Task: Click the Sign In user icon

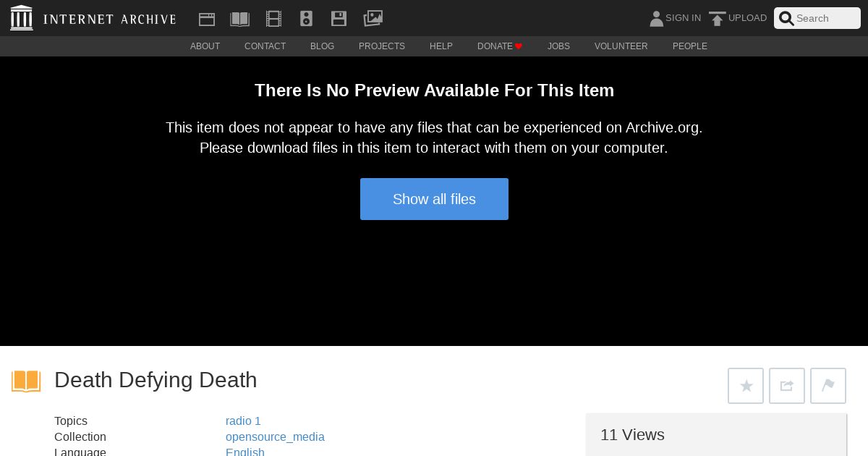Action: [x=656, y=19]
